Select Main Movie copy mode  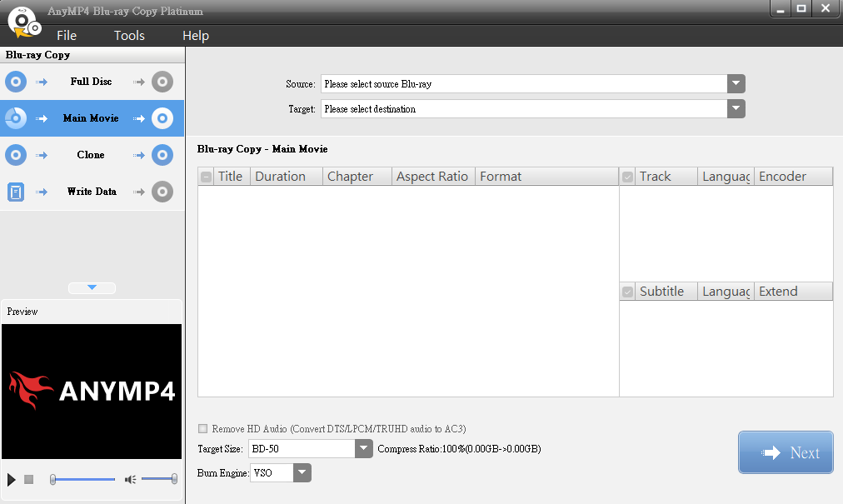click(92, 118)
